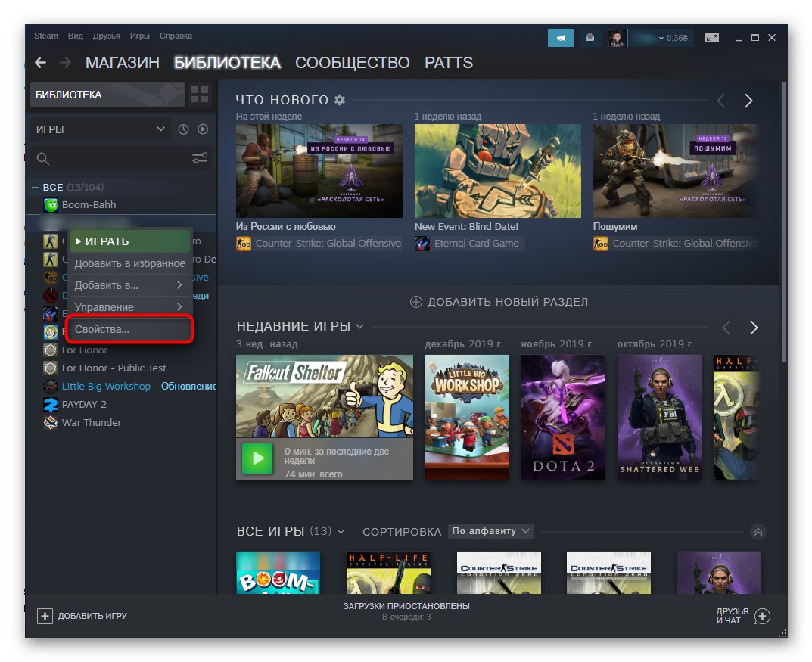Screen dimensions: 812x662
Task: Expand Недавние игры dropdown chevron
Action: [x=360, y=327]
